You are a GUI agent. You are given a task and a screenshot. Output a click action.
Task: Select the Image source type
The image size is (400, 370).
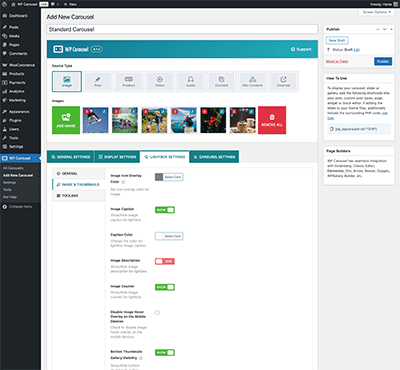click(x=67, y=81)
